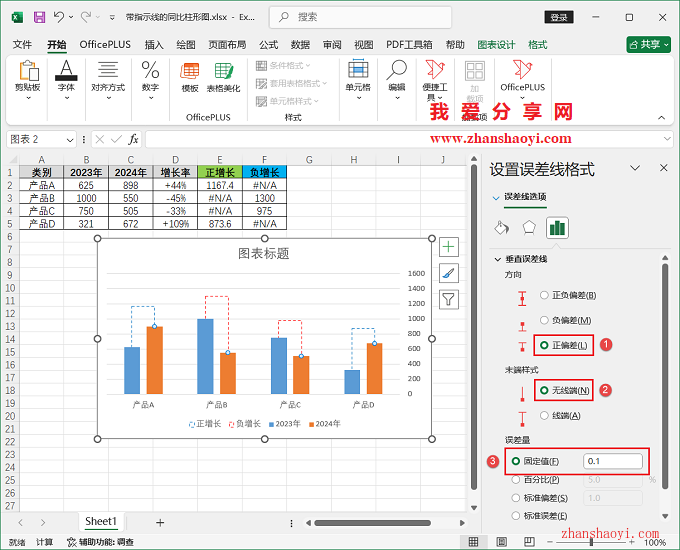Click the 固定值 input field

pos(614,461)
